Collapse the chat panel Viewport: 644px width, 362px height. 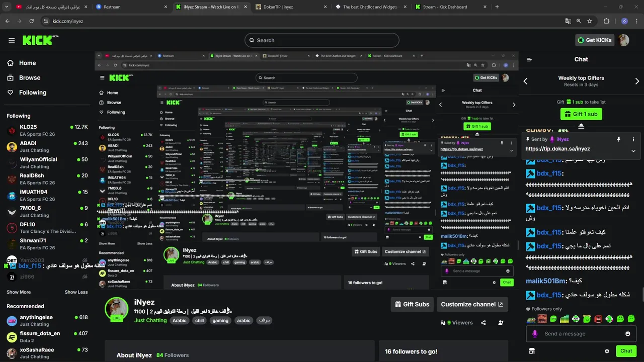[x=529, y=59]
